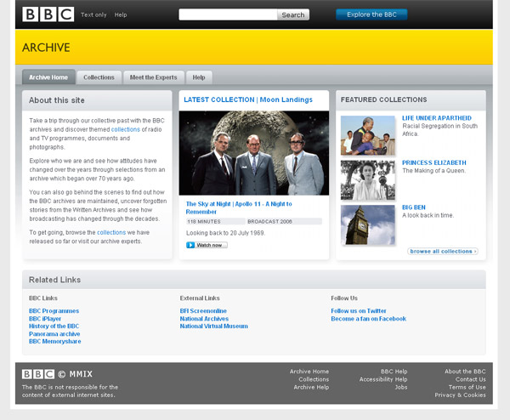The image size is (510, 420).
Task: Open the LIFE UNDER APARTHEID collection link
Action: pos(437,118)
